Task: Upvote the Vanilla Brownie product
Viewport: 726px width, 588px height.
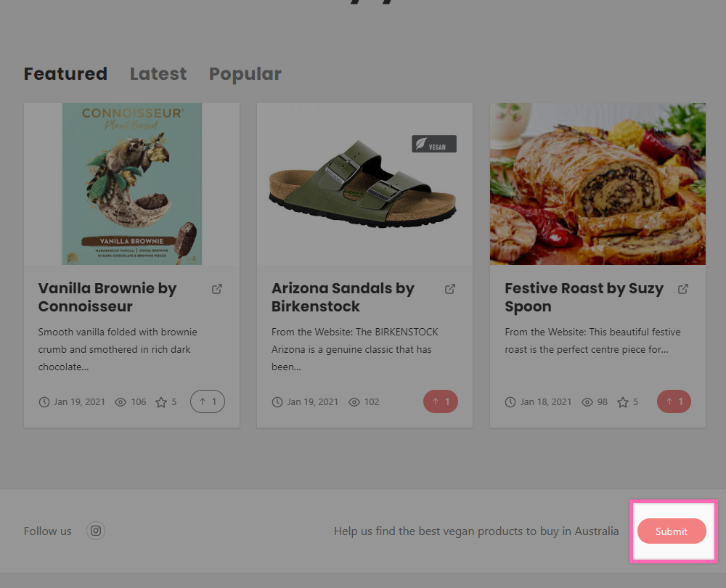Action: (208, 401)
